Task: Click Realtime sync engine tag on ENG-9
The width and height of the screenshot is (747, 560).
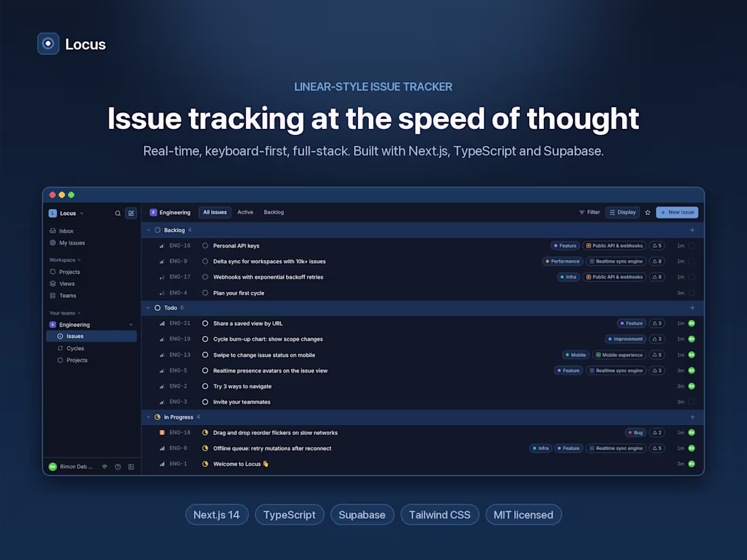Action: (616, 261)
